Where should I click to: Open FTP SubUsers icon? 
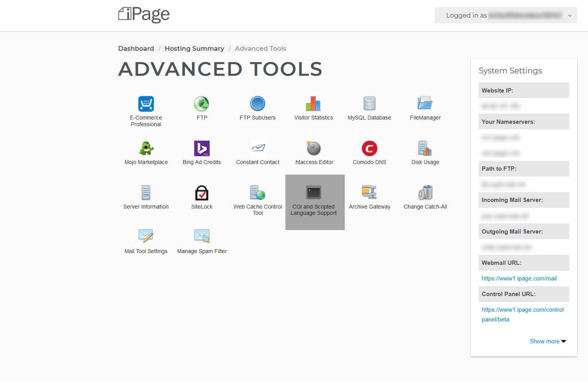tap(258, 104)
